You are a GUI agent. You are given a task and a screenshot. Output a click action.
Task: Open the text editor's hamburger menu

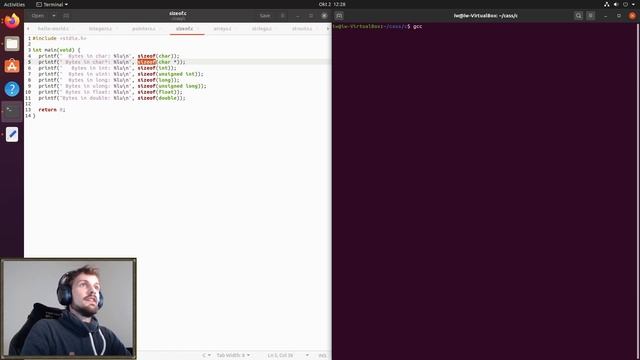coord(282,16)
